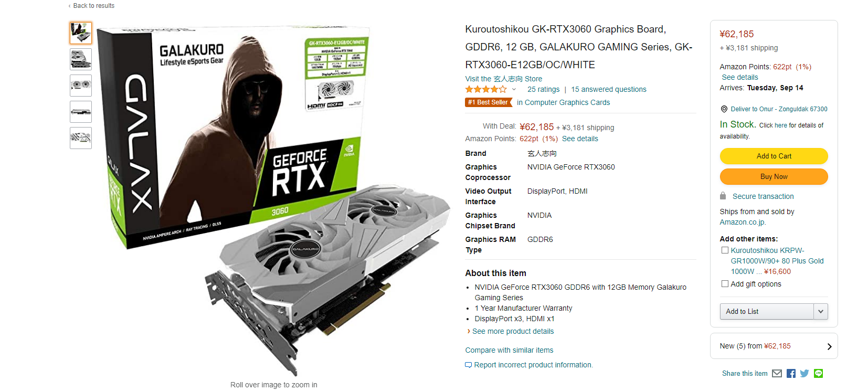Click the star rating icons
Image resolution: width=868 pixels, height=391 pixels.
pos(486,89)
